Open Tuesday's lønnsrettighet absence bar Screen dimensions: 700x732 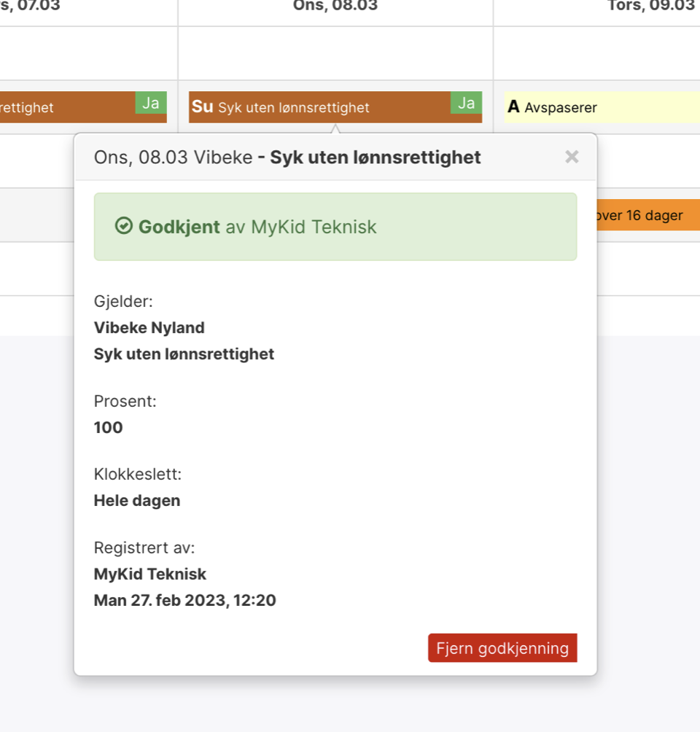click(83, 107)
